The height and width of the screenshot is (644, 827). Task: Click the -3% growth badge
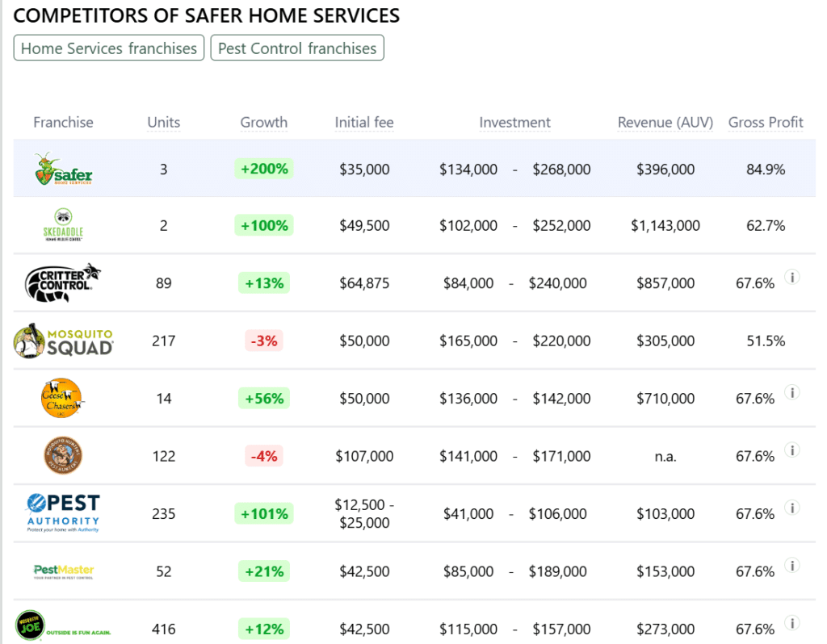pos(264,341)
